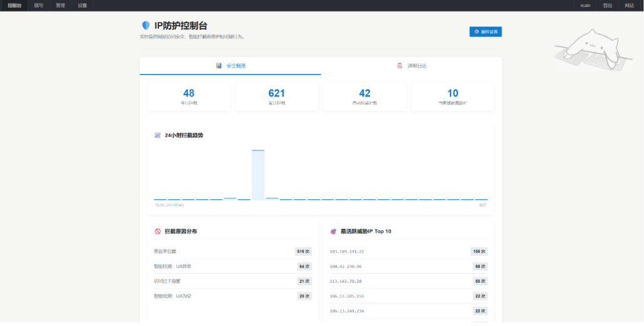Click the 516 次 badge for 黑名单拦截
This screenshot has height=326, width=644.
(303, 251)
